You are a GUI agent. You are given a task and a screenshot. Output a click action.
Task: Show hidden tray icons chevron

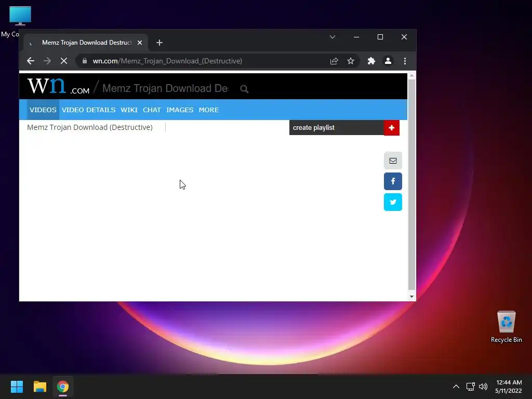click(456, 387)
